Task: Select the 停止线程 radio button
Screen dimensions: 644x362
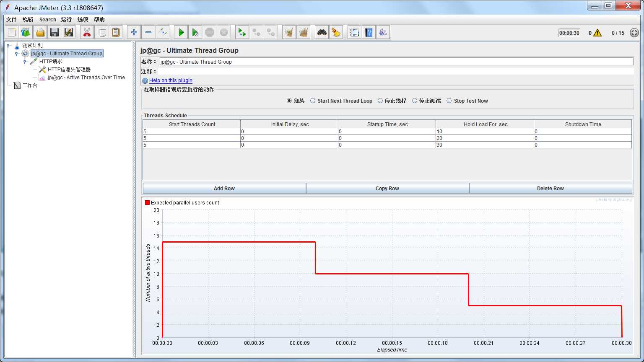Action: coord(380,101)
